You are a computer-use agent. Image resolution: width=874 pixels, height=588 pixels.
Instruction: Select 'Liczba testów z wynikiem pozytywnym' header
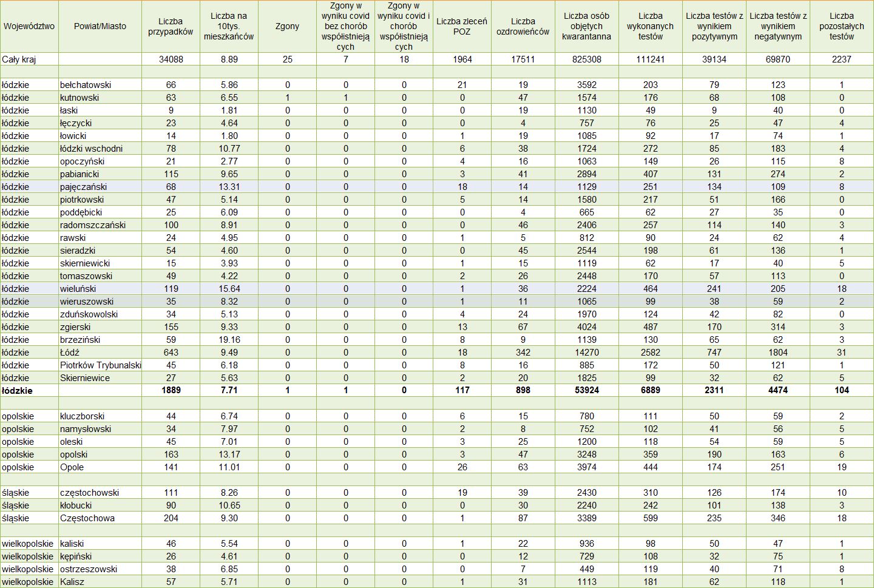point(714,26)
